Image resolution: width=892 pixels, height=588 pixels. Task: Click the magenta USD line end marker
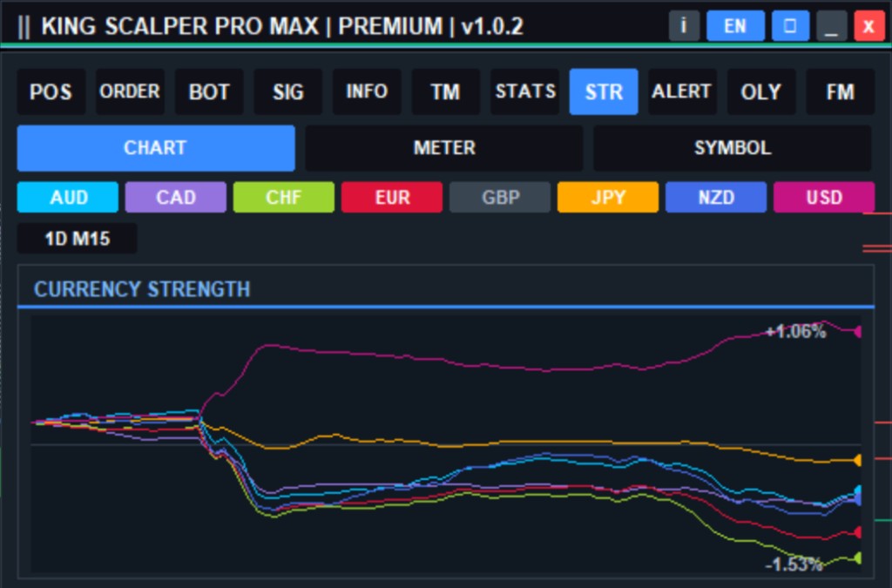(858, 332)
